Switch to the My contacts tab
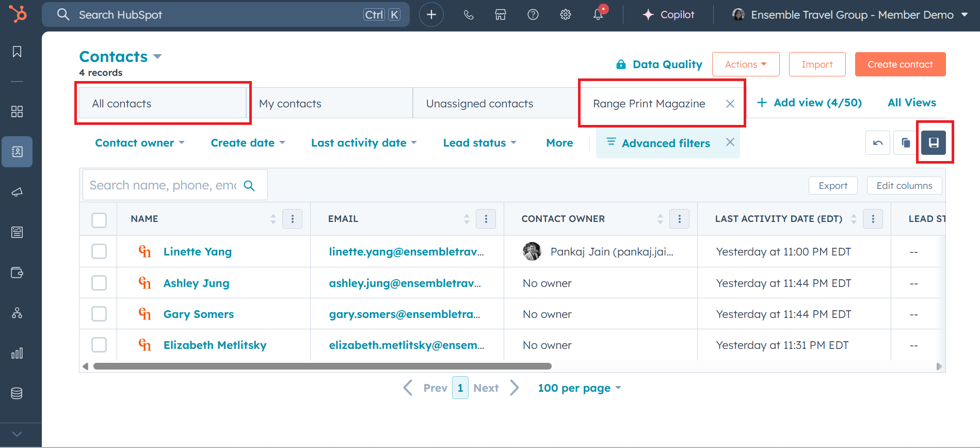Screen dimensions: 980x448 (x=330, y=103)
